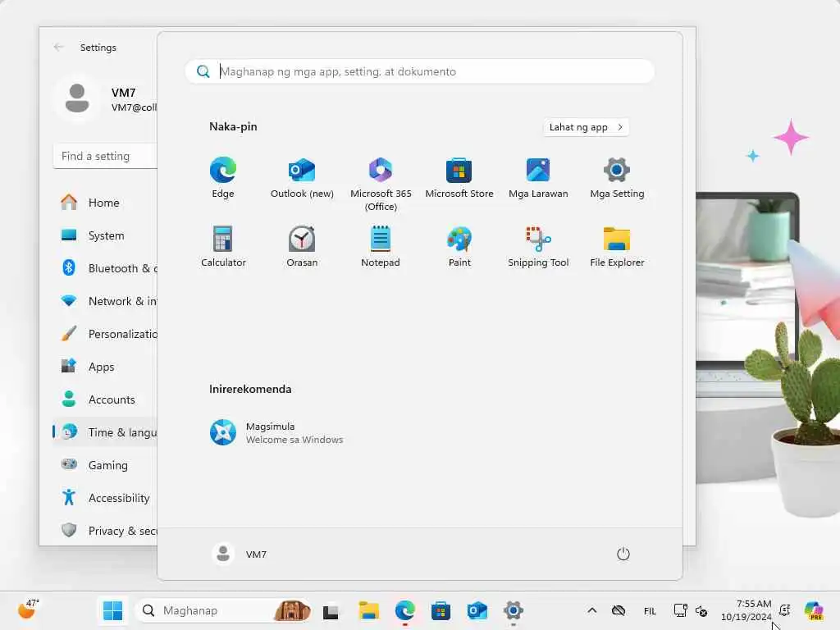Click the taskbar Maghanap search box
The height and width of the screenshot is (630, 840).
coord(224,610)
